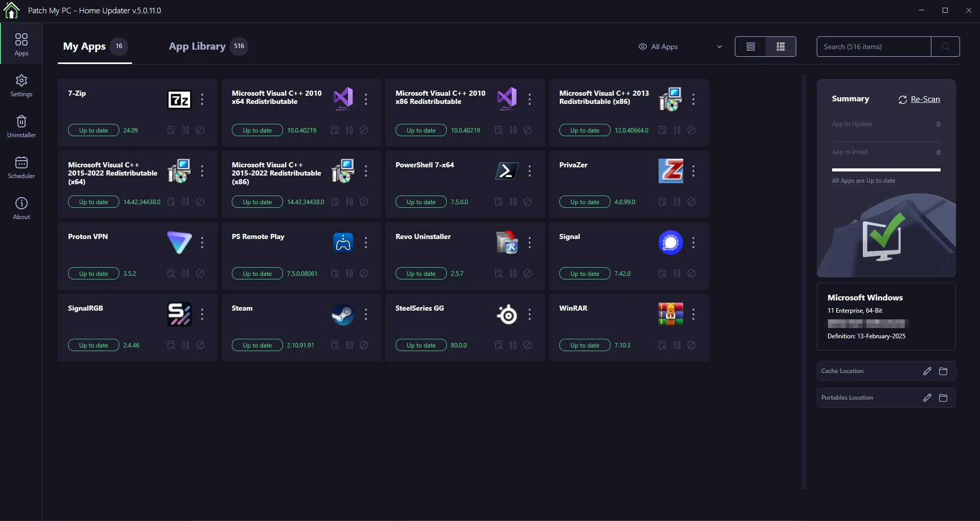Open the Cache Location folder icon
The image size is (980, 521).
[x=943, y=371]
